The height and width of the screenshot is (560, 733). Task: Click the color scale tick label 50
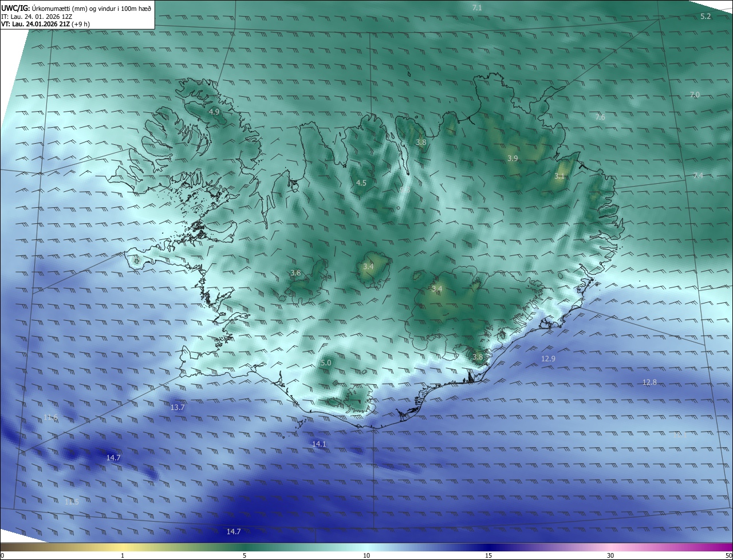pyautogui.click(x=728, y=555)
